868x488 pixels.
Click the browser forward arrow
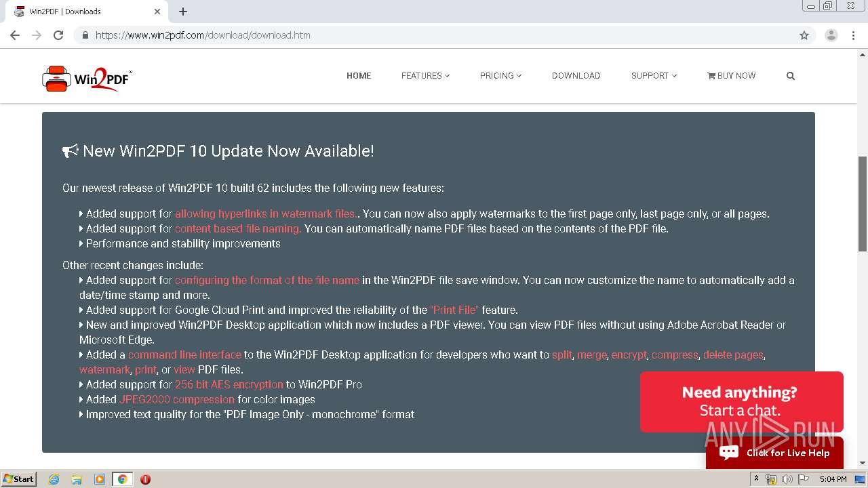click(37, 35)
